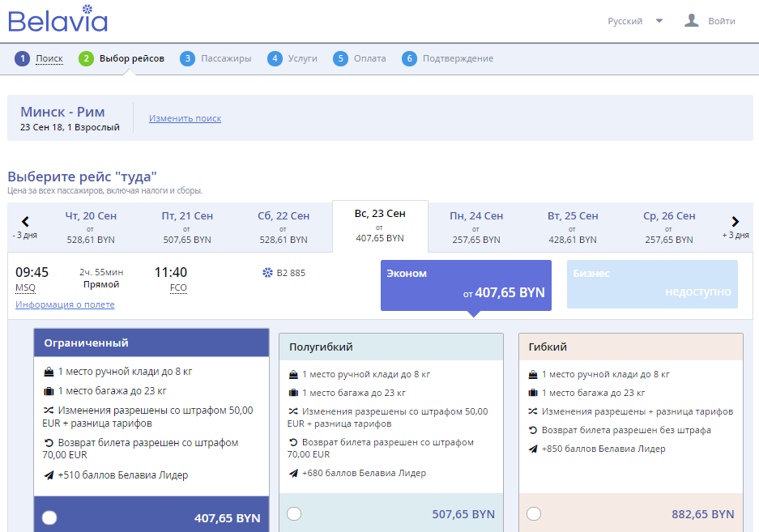Click step 6 Подтверждение circle icon
Image resolution: width=759 pixels, height=532 pixels.
point(410,58)
